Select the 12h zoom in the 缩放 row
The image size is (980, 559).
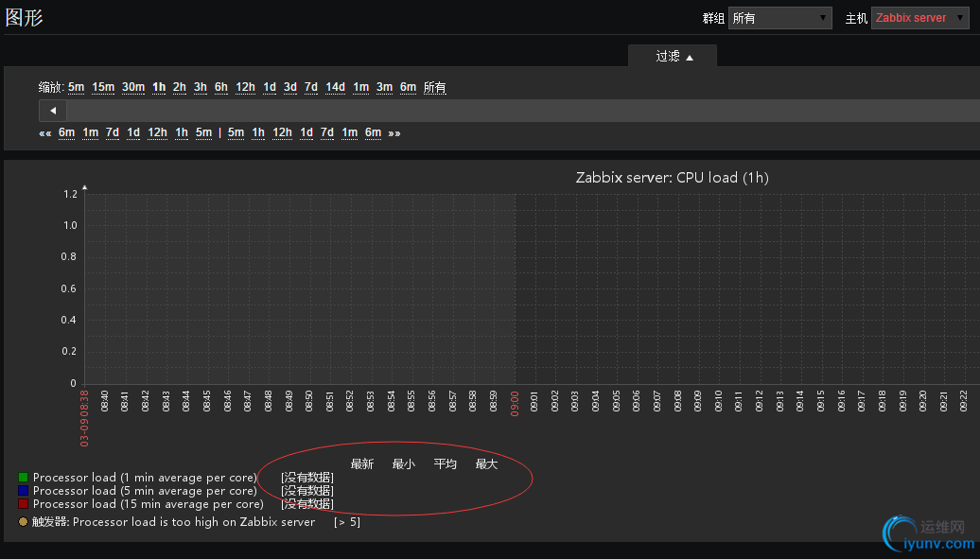click(245, 87)
